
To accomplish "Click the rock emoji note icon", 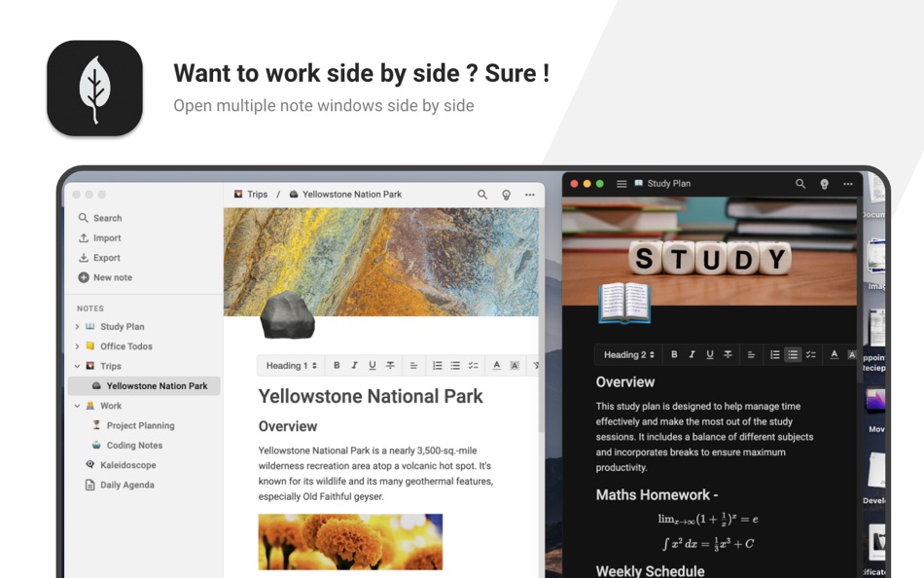I will tap(287, 314).
